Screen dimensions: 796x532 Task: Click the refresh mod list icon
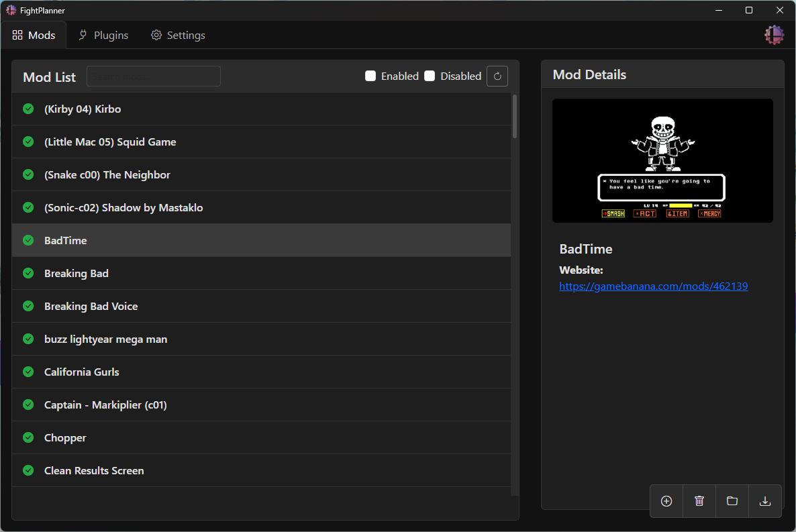(x=497, y=76)
